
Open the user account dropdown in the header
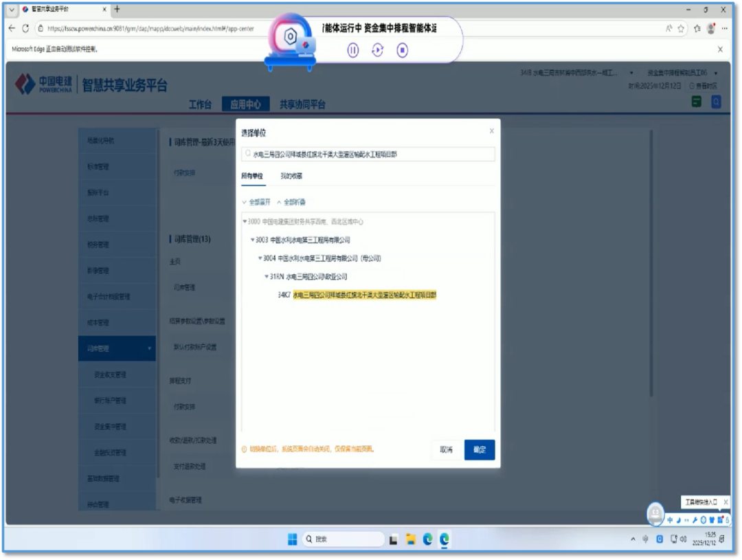[x=716, y=73]
